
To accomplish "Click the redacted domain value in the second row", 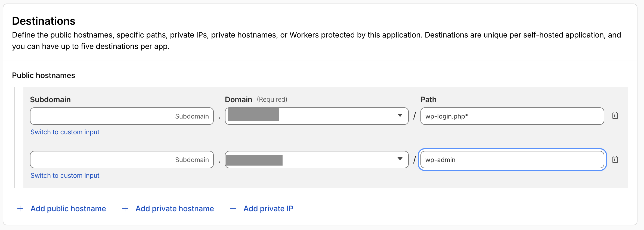I will pos(254,160).
